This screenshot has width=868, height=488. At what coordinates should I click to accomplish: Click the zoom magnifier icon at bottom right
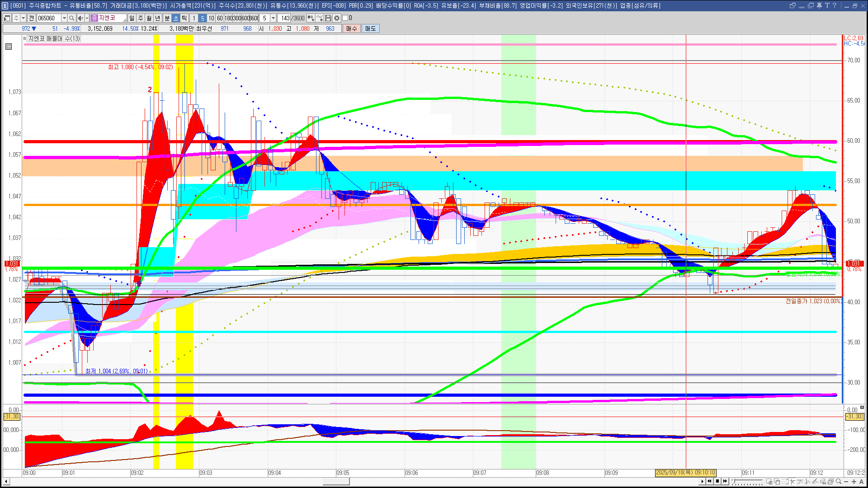pyautogui.click(x=839, y=482)
